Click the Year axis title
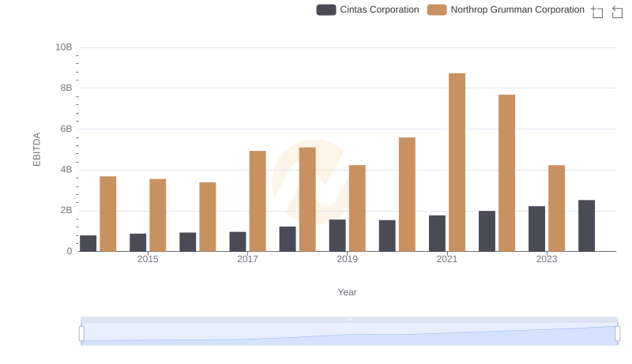This screenshot has height=364, width=632. [347, 292]
